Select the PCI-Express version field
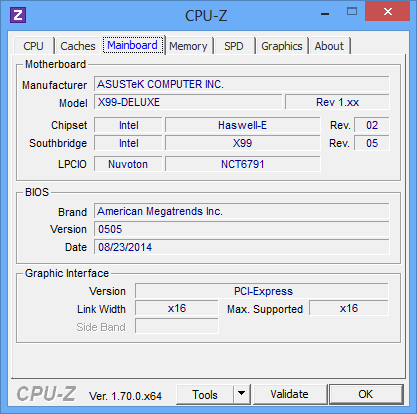417x414 pixels. tap(262, 291)
